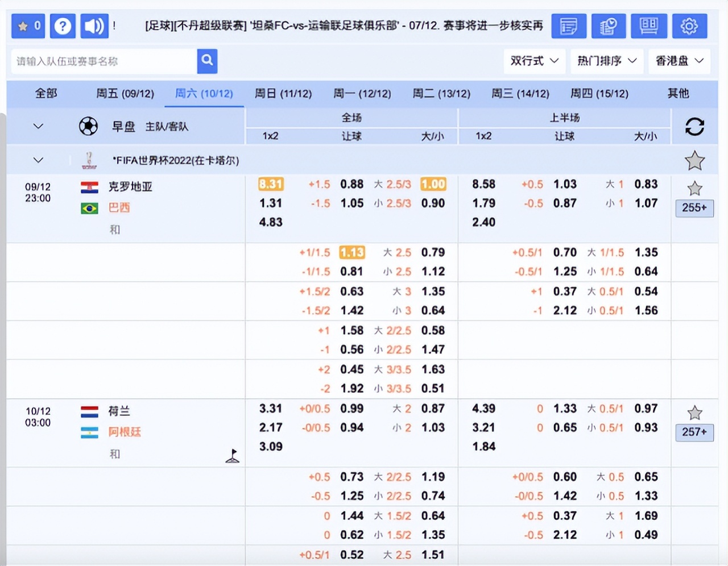This screenshot has width=728, height=566.
Task: Switch to the 周日 (11/12) tab
Action: point(284,93)
